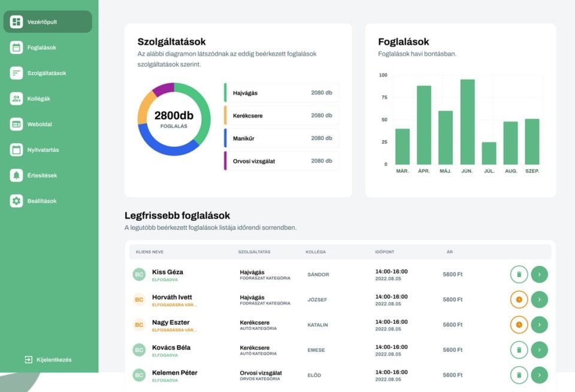Open the Weboldal menu item
The width and height of the screenshot is (575, 392).
pos(40,124)
